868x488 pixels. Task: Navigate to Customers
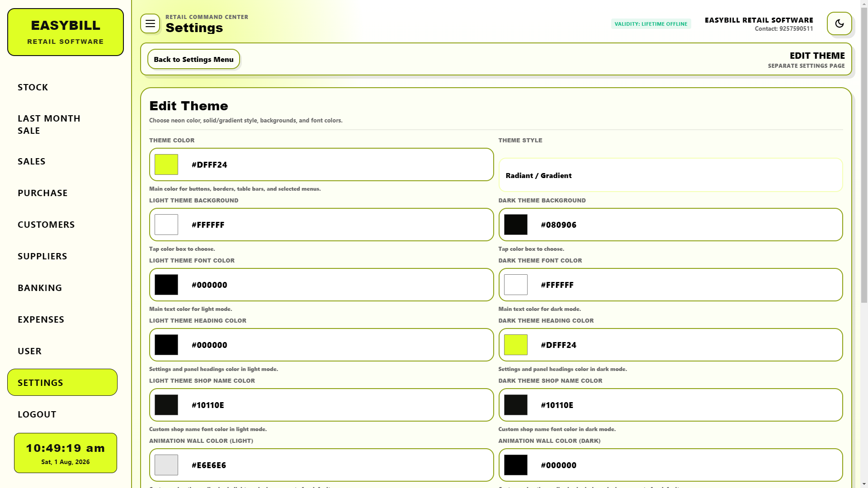click(x=62, y=225)
